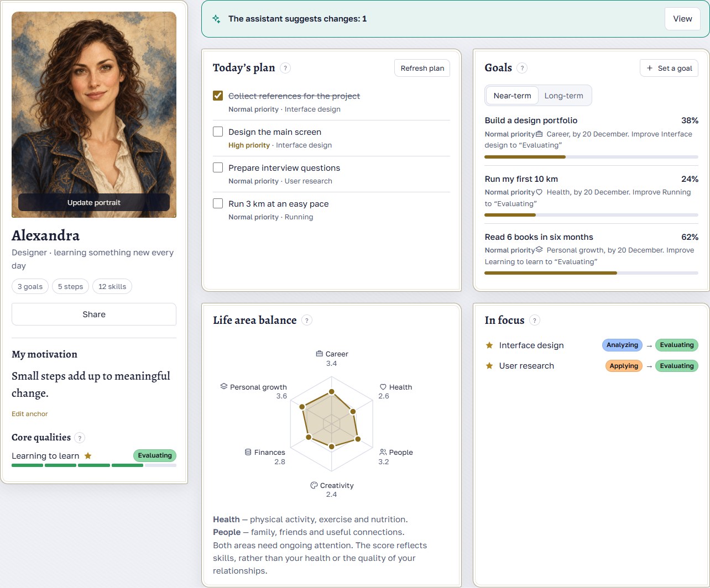Click the star next to Interface design
The image size is (710, 588).
489,345
